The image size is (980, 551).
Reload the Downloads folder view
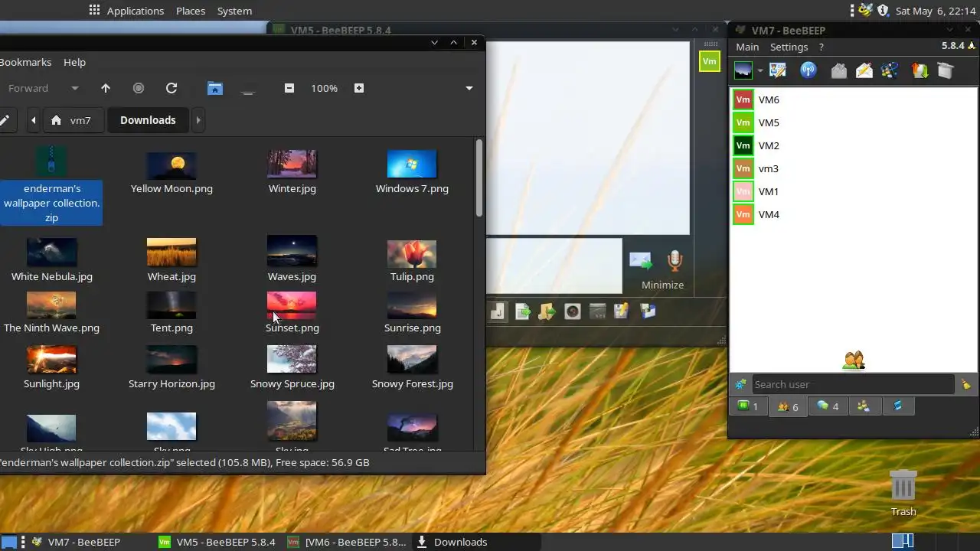[171, 88]
